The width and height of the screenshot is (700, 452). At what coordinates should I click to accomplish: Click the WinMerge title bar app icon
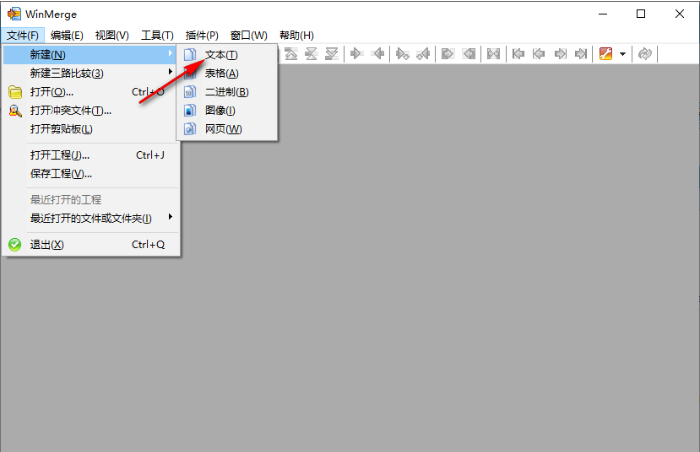14,14
